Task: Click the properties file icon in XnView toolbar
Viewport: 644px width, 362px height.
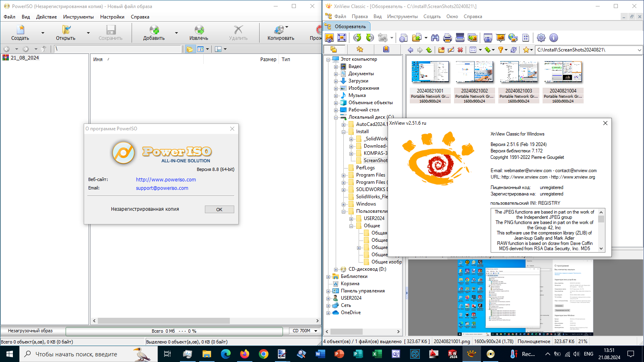Action: (403, 38)
